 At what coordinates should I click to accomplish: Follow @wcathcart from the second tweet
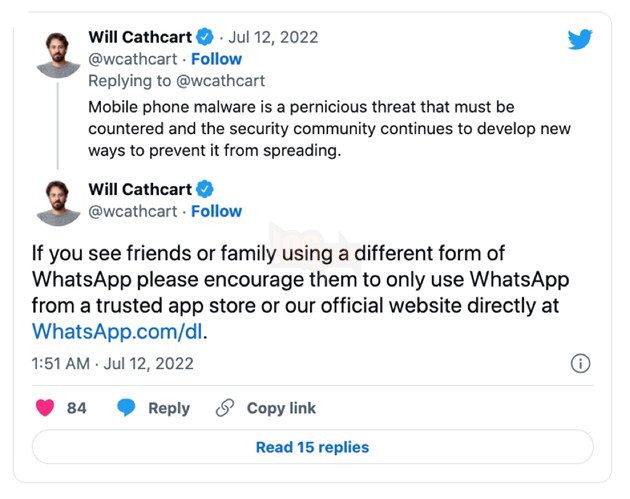click(216, 211)
